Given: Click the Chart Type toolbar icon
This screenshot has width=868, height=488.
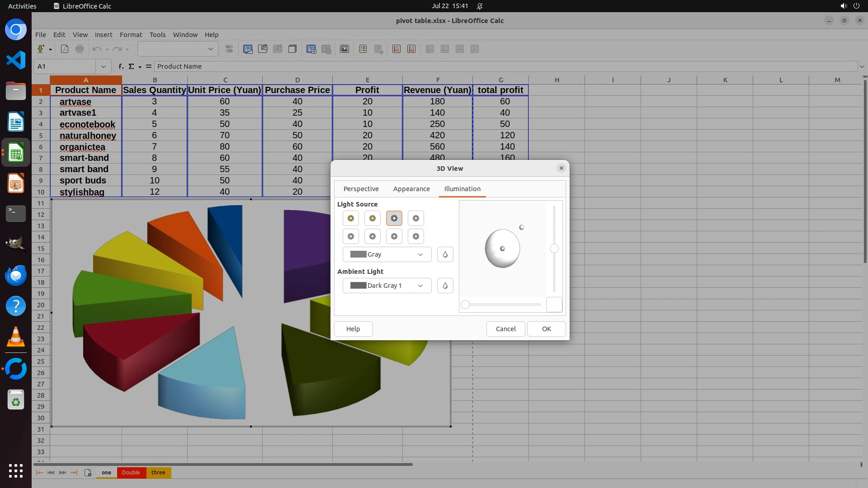Looking at the screenshot, I should [248, 49].
